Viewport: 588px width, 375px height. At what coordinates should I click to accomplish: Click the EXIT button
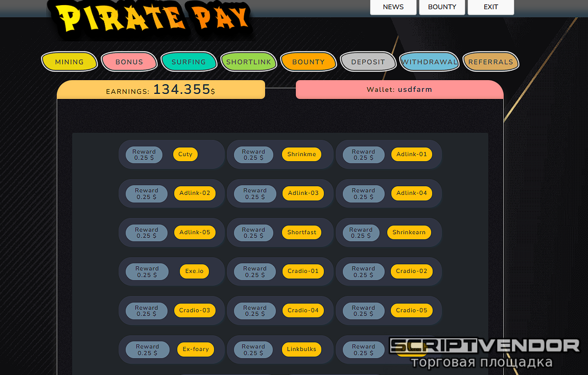pos(490,7)
